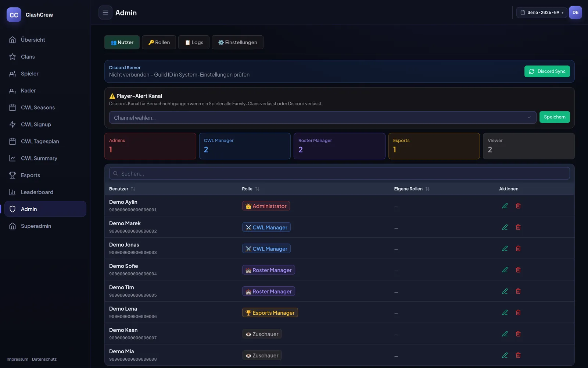Switch to the Rollen tab
The width and height of the screenshot is (588, 368).
(159, 42)
